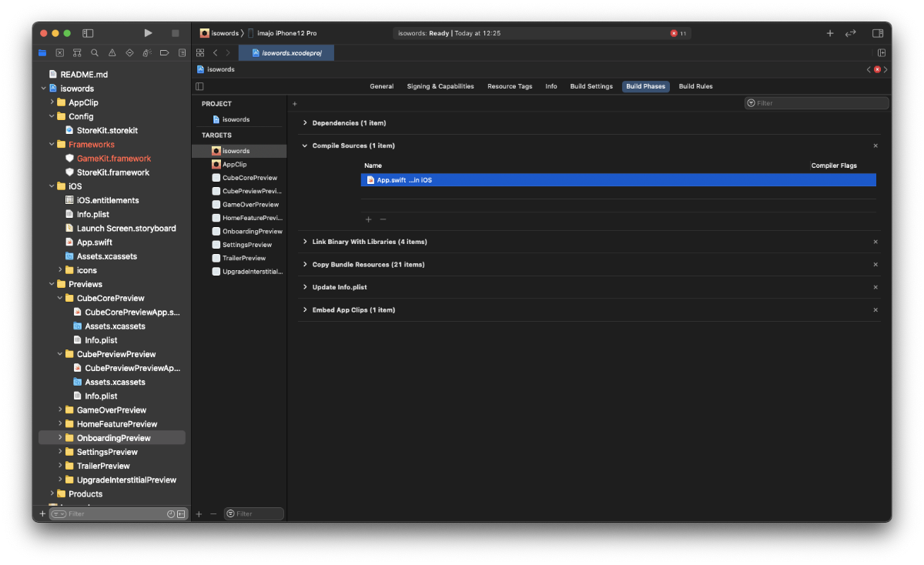Collapse the Compile Sources section
Image resolution: width=924 pixels, height=565 pixels.
point(305,145)
